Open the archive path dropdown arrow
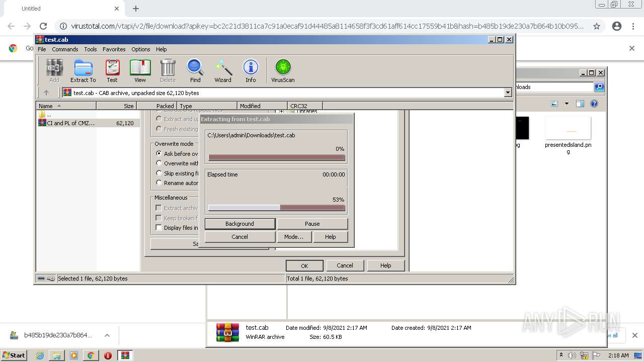644x362 pixels. tap(508, 93)
